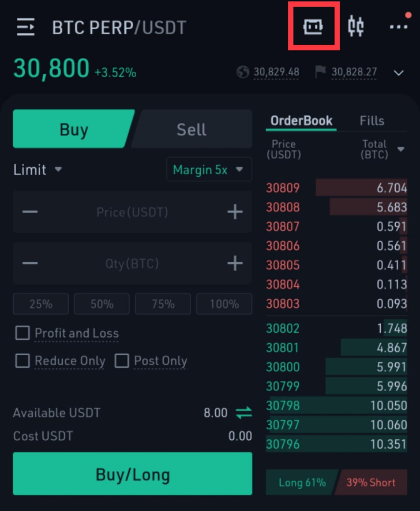Open the Limit order type dropdown

37,170
